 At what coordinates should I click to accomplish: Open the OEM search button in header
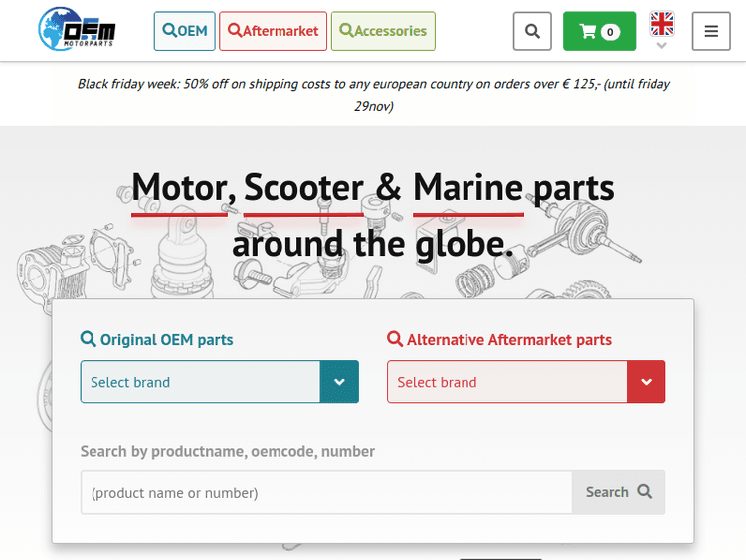coord(185,31)
